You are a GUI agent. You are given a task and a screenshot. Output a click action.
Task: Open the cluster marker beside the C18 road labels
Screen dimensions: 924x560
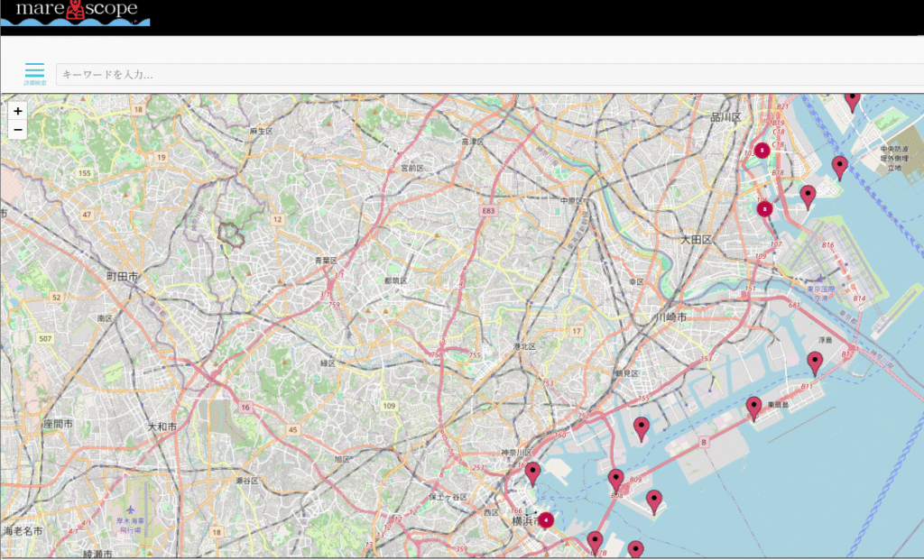click(x=762, y=151)
